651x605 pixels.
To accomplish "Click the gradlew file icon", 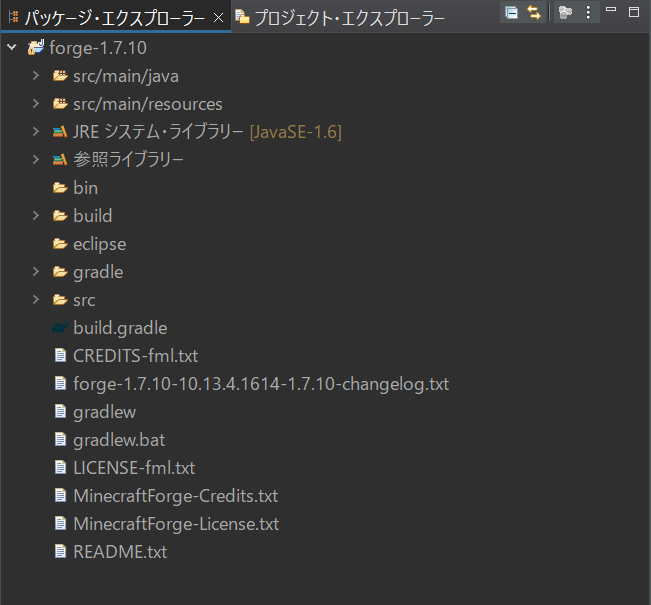I will pos(61,411).
